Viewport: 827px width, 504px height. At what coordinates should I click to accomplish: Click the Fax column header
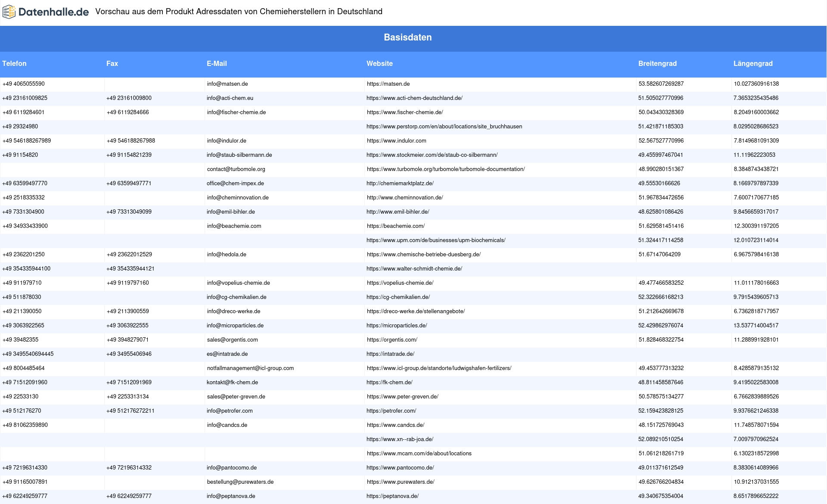point(112,64)
